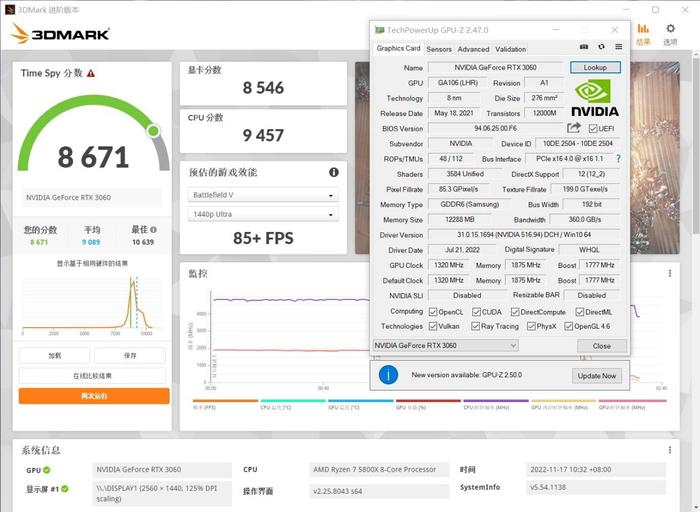700x512 pixels.
Task: Click blue GPU temperature legend bar
Action: [x=361, y=401]
